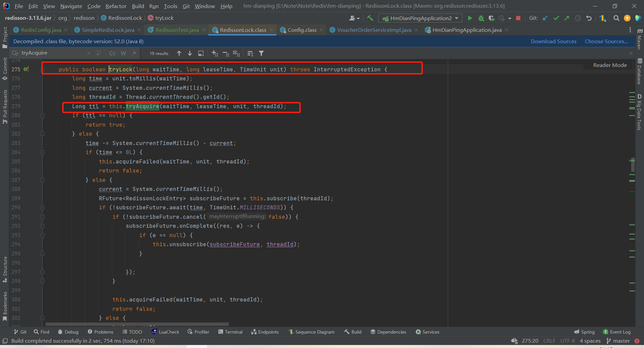Screen dimensions: 644x348
Task: Click gutter override marker on line 275
Action: 26,69
